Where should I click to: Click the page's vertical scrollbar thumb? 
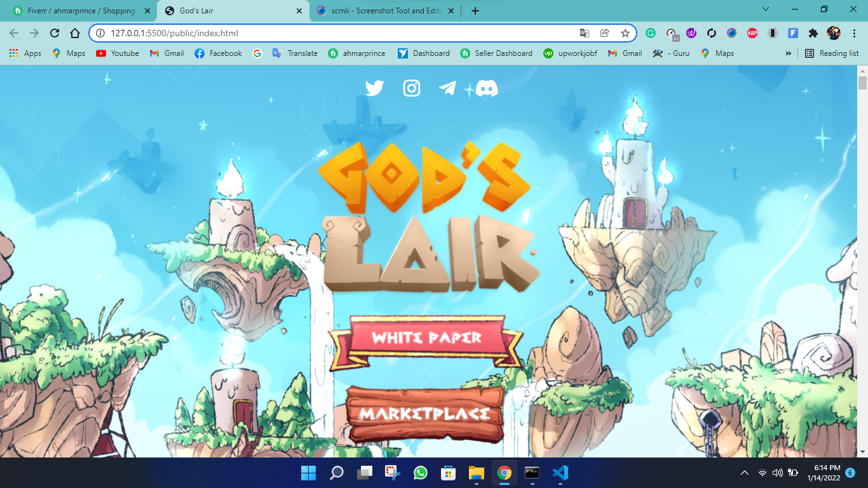pos(862,83)
